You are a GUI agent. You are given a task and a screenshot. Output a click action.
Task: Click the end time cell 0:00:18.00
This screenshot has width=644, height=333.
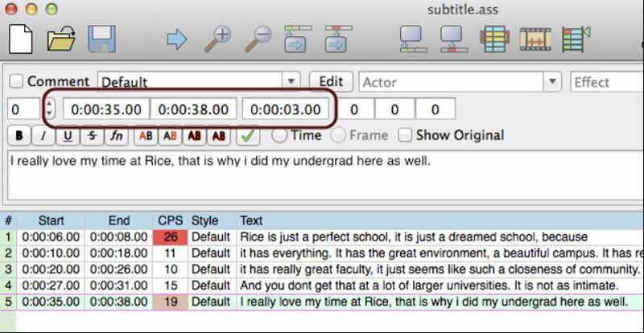(119, 253)
